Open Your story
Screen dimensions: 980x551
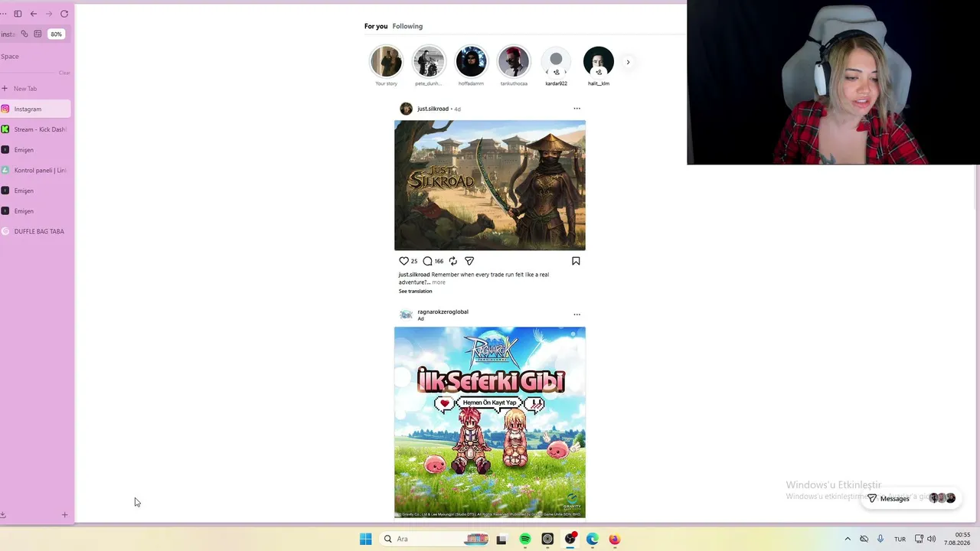point(386,62)
